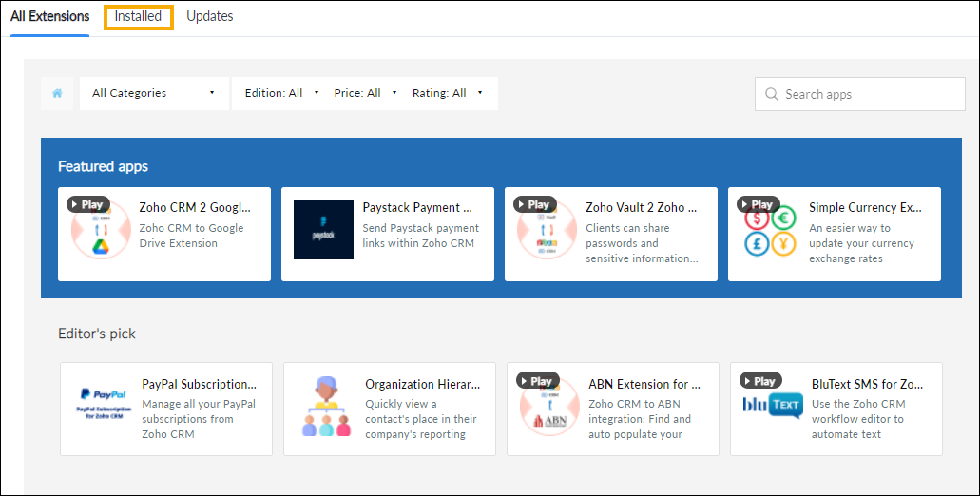Play the Simple Currency Exchange video
This screenshot has width=980, height=496.
pyautogui.click(x=759, y=204)
